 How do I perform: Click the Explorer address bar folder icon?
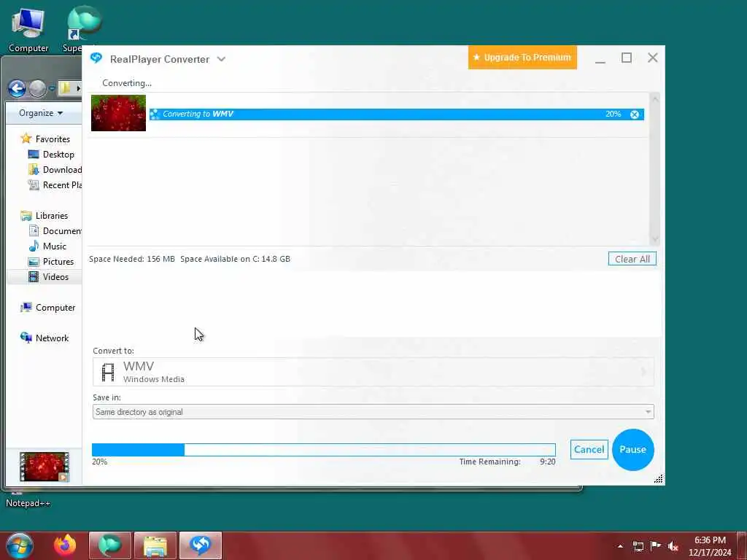65,88
